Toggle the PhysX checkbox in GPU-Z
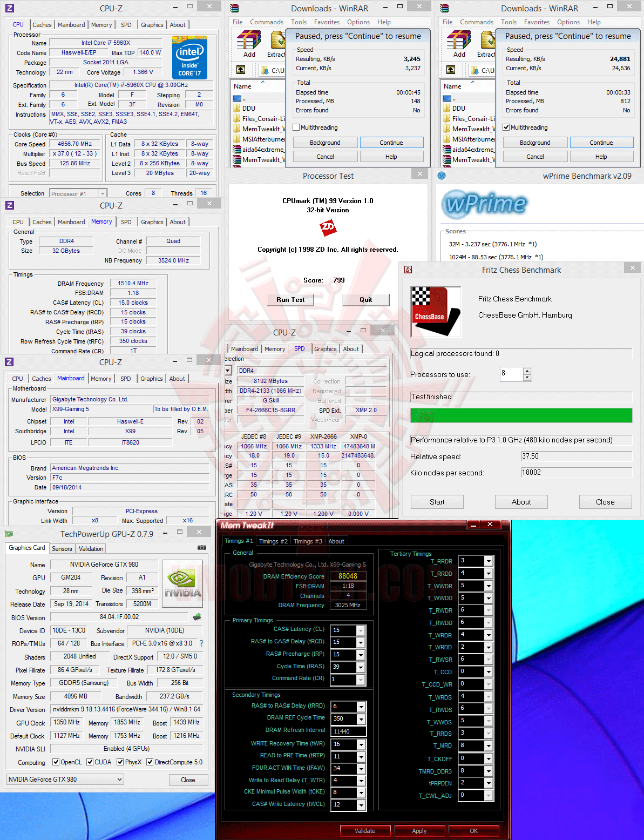Screen dimensions: 644x840 [x=120, y=762]
